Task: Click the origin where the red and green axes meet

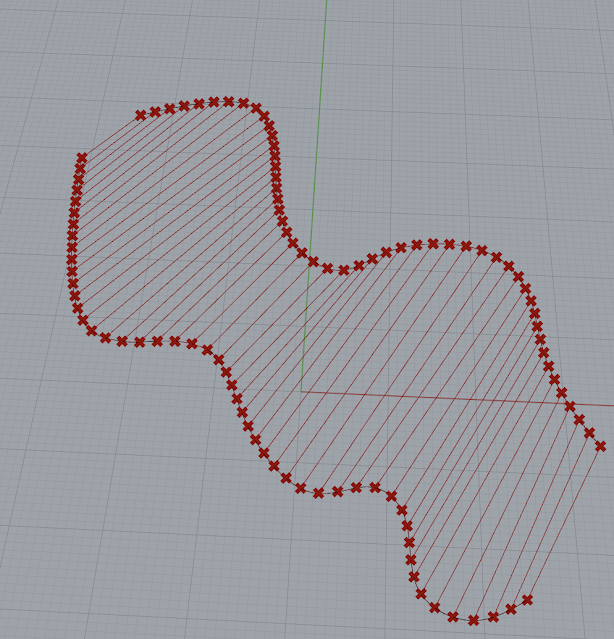Action: click(301, 392)
